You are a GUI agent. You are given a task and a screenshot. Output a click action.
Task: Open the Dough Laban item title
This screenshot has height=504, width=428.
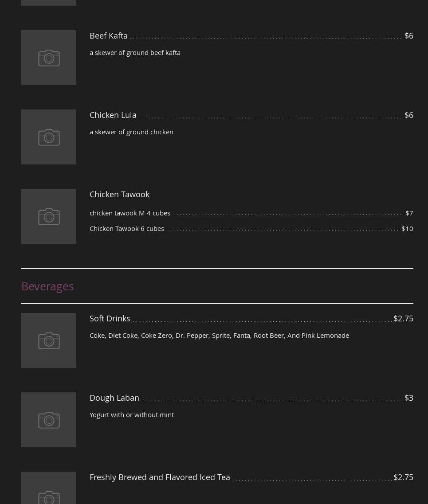click(114, 398)
